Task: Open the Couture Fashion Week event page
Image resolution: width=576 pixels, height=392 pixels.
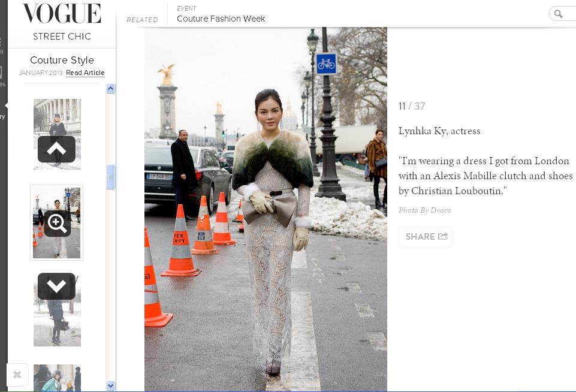Action: pos(221,19)
